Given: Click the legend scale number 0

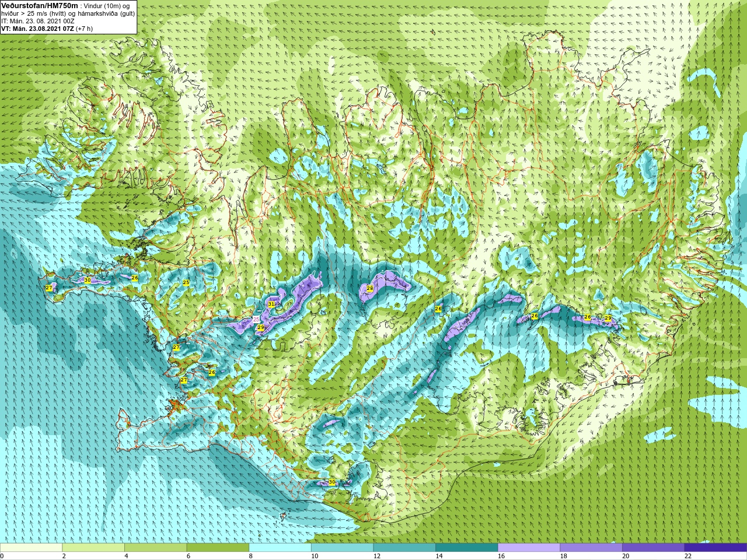Looking at the screenshot, I should tap(2, 556).
